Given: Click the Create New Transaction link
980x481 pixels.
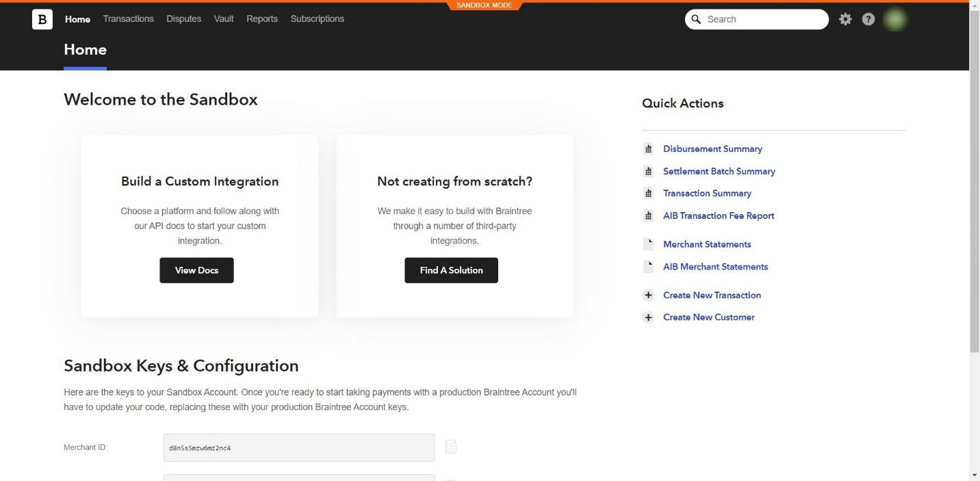Looking at the screenshot, I should pyautogui.click(x=712, y=295).
